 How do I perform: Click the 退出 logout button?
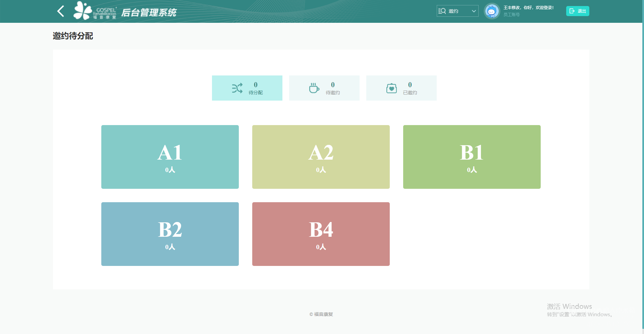tap(578, 11)
